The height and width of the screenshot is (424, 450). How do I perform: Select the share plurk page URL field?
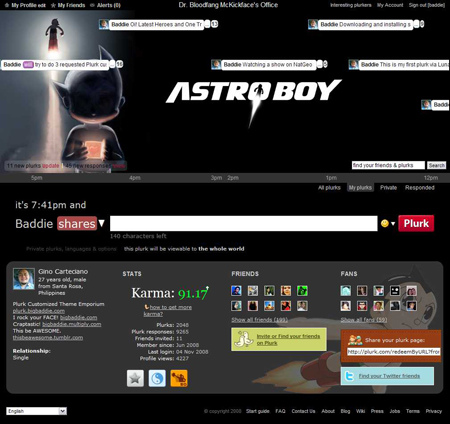coord(393,352)
